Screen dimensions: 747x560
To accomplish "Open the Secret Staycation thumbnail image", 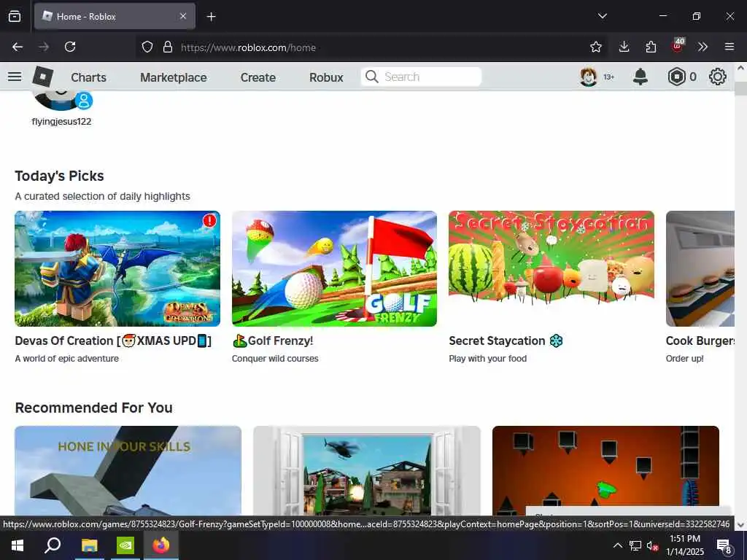I will point(551,268).
